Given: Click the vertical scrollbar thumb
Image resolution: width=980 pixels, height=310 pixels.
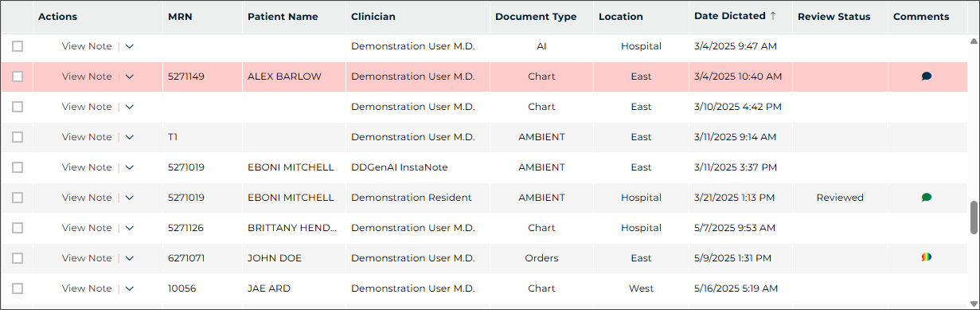Looking at the screenshot, I should coord(973,218).
